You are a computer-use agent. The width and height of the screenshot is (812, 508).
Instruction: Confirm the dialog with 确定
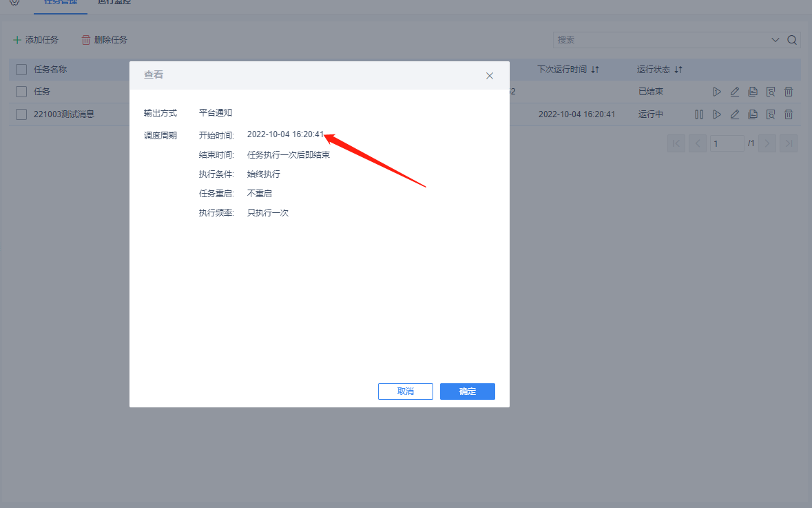[x=468, y=392]
